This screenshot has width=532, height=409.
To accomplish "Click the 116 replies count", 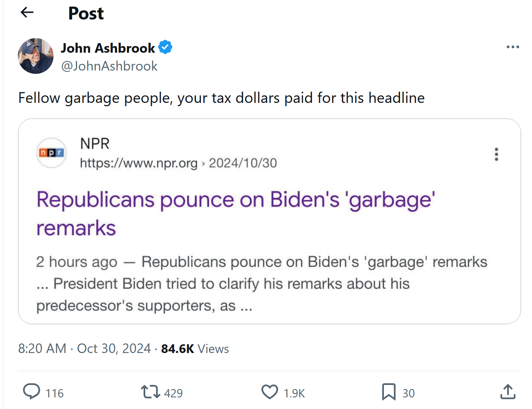I will click(x=54, y=393).
